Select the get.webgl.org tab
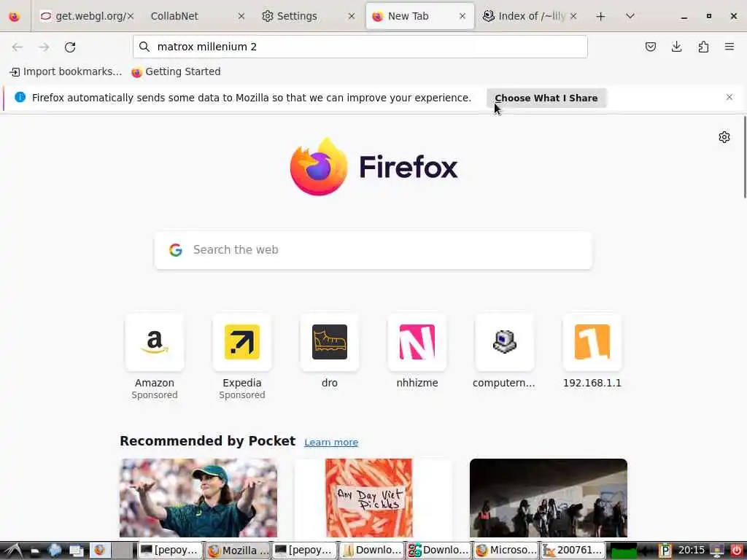Screen dimensions: 747x560 pos(88,16)
